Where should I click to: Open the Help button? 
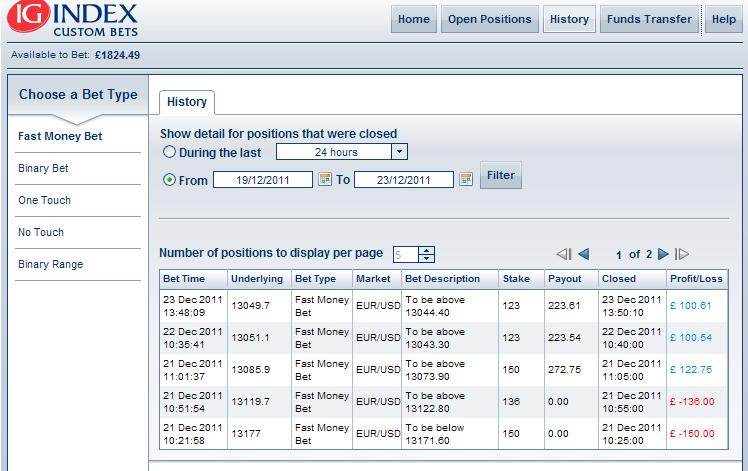pyautogui.click(x=724, y=19)
